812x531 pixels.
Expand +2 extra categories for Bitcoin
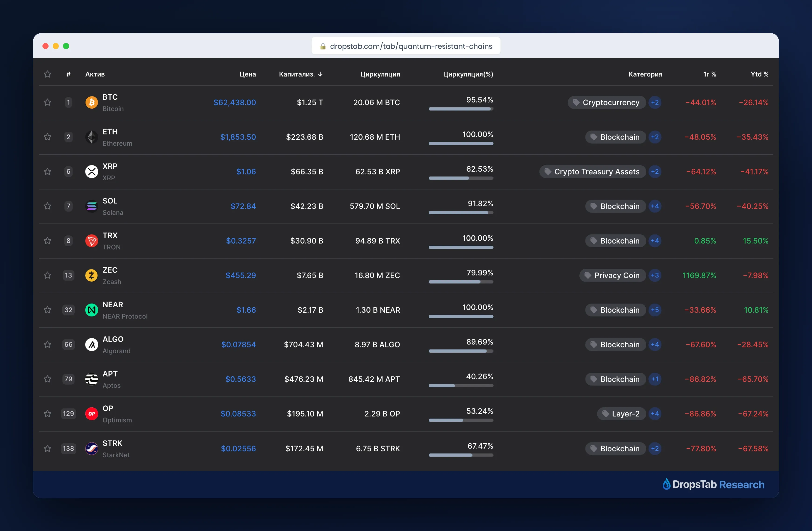point(655,103)
